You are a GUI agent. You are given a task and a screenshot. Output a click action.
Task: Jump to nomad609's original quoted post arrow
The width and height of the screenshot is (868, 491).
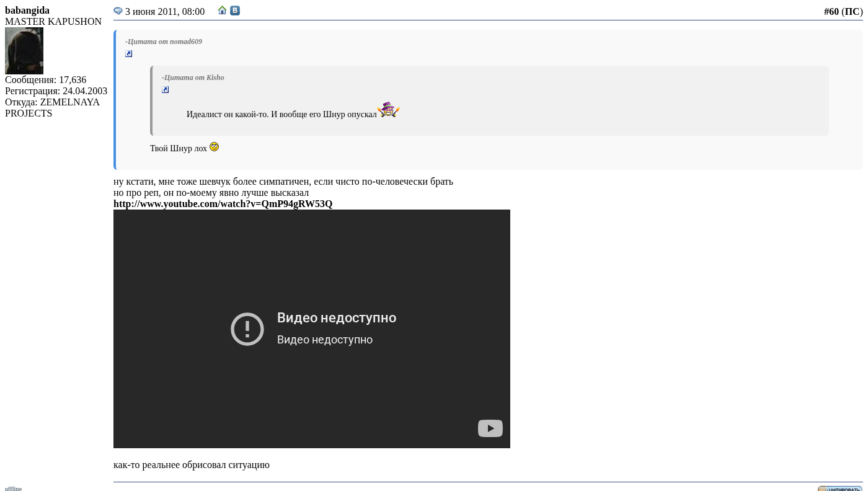tap(129, 54)
